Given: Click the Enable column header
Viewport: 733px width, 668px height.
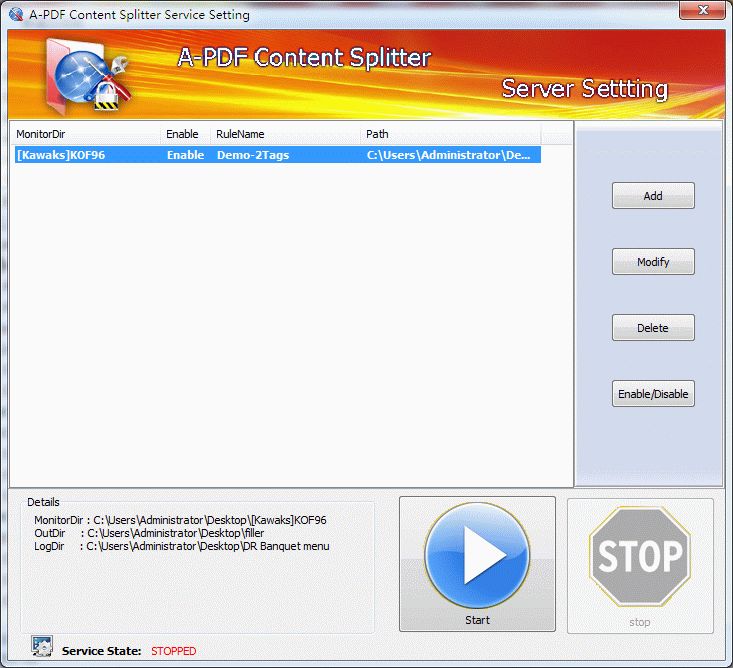Looking at the screenshot, I should (185, 134).
